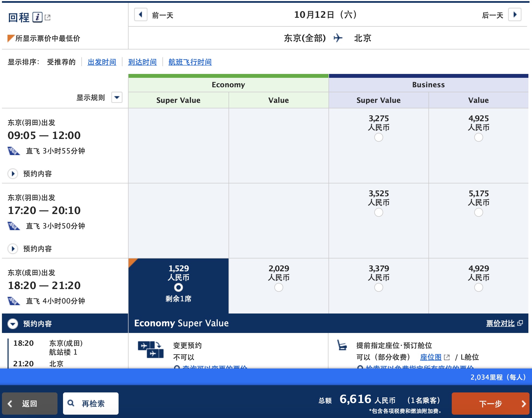Go to previous day with left arrow
This screenshot has height=418, width=532.
[x=140, y=14]
